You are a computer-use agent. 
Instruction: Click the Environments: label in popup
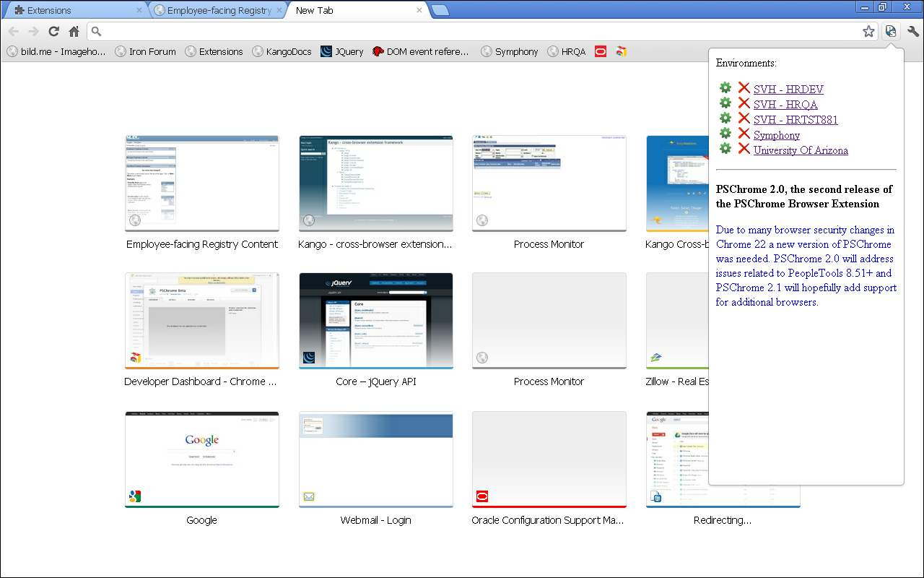pyautogui.click(x=746, y=63)
